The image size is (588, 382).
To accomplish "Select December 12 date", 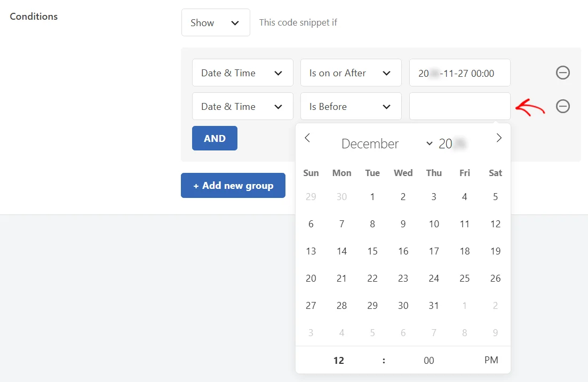I will [495, 224].
